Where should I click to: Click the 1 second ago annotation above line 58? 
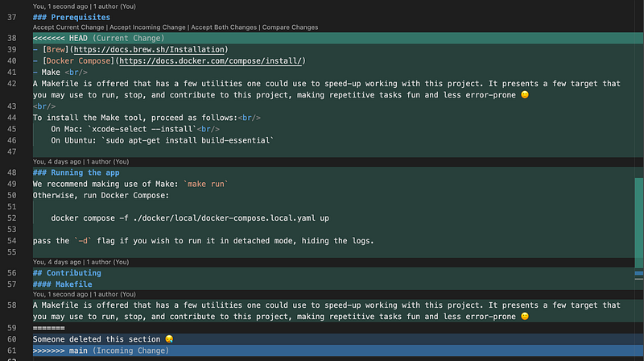85,294
